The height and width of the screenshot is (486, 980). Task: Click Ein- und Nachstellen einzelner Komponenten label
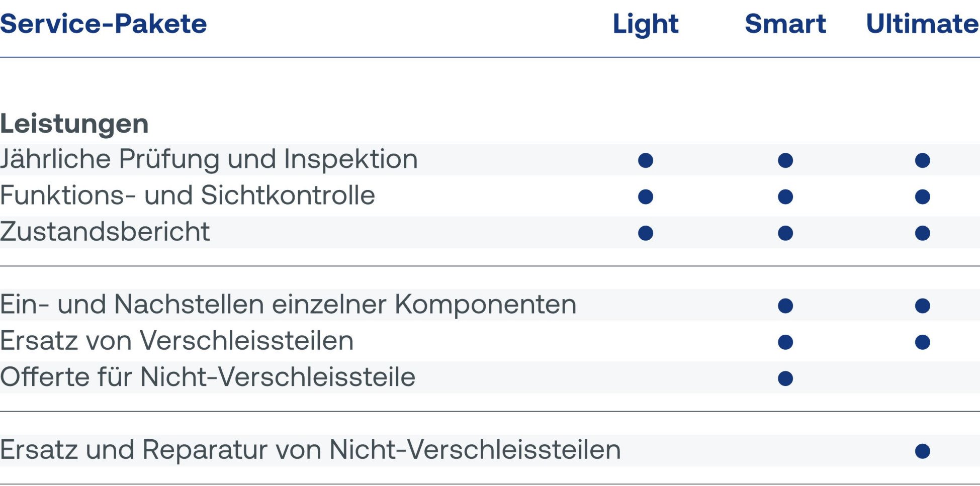(x=288, y=305)
